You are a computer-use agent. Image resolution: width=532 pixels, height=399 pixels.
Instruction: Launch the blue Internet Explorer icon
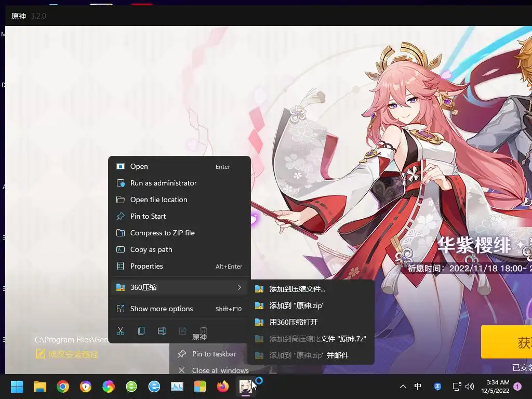click(x=154, y=387)
